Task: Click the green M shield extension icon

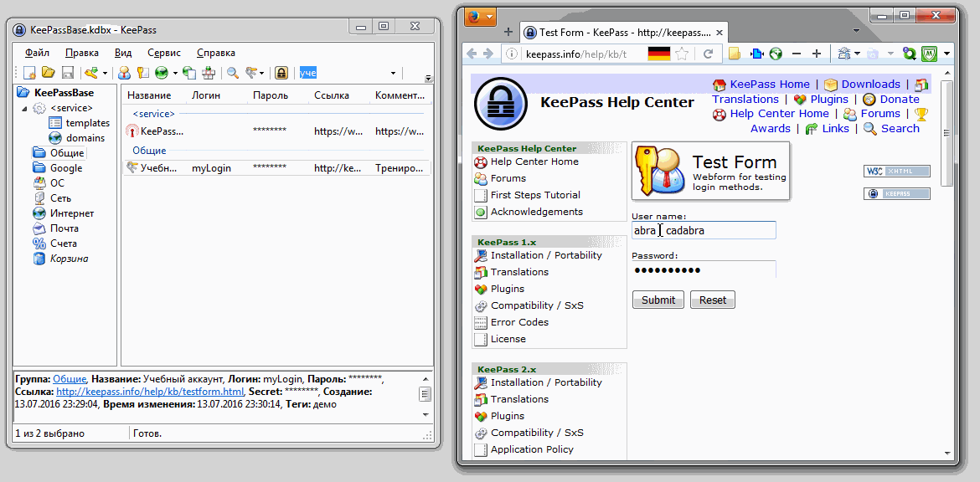Action: [929, 54]
